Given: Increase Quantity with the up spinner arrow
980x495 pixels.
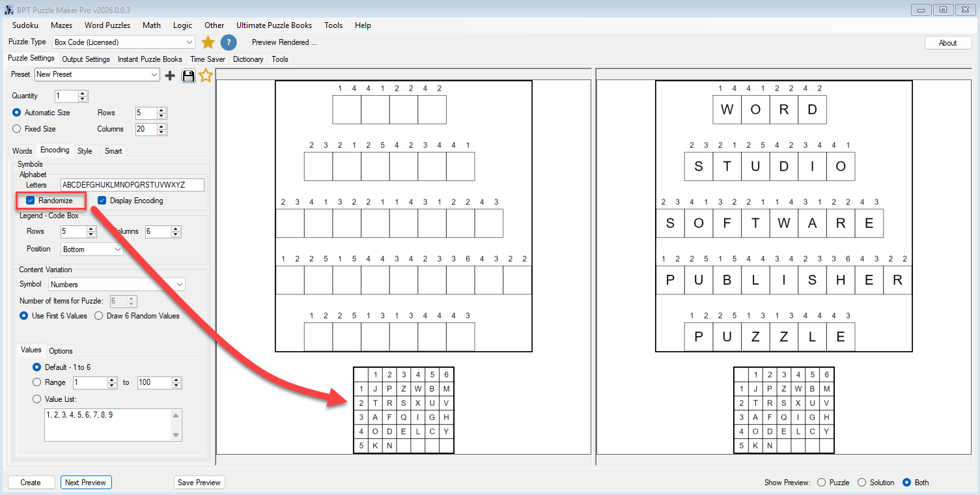Looking at the screenshot, I should 83,93.
